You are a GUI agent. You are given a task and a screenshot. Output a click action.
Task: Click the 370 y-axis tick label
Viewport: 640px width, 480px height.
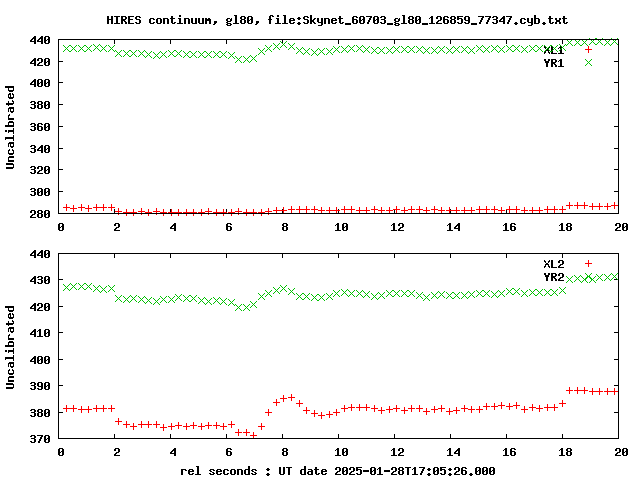(40, 439)
